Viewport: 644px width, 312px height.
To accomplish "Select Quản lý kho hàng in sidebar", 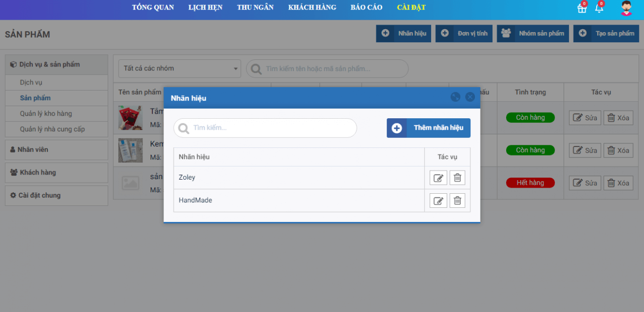I will pyautogui.click(x=46, y=114).
